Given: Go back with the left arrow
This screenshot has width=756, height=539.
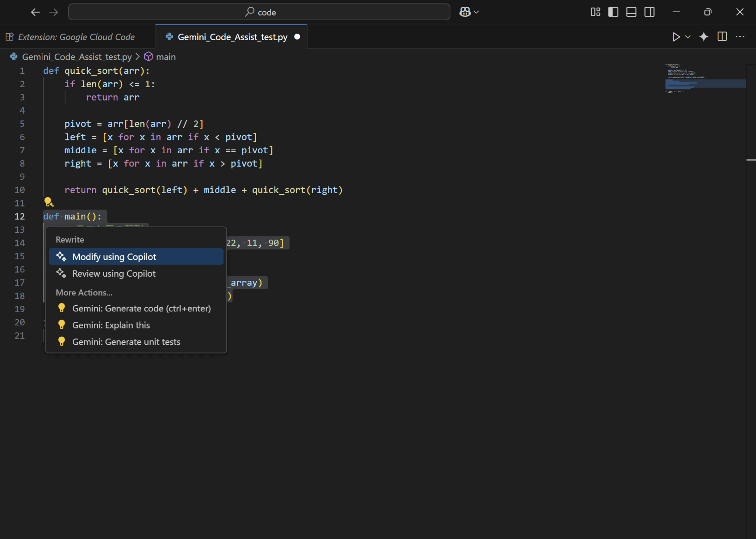Looking at the screenshot, I should [35, 12].
